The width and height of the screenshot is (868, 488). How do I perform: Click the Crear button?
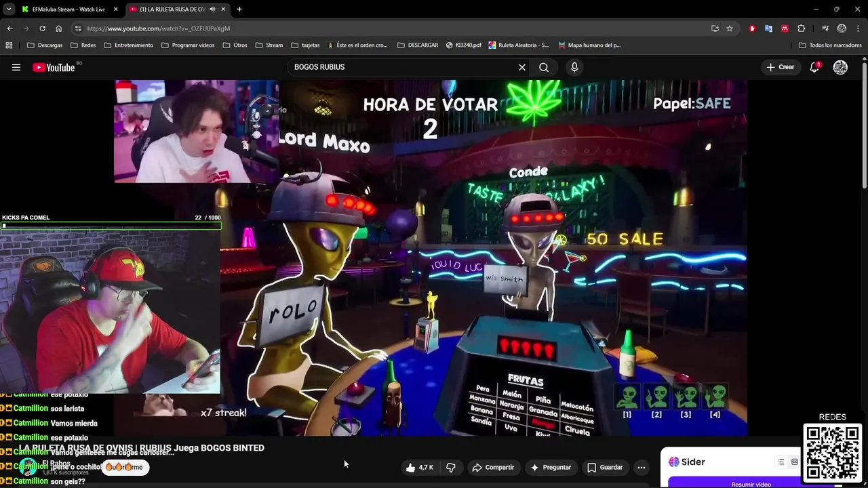tap(780, 67)
